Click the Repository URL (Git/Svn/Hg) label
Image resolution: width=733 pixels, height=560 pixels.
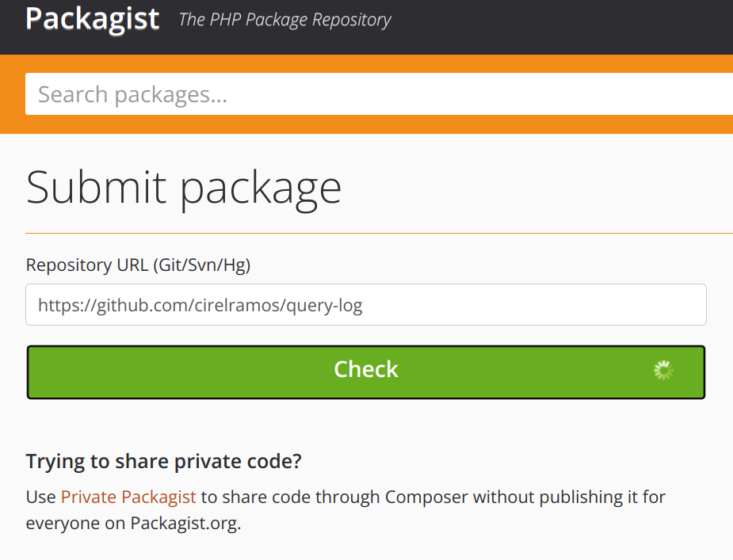pos(138,265)
